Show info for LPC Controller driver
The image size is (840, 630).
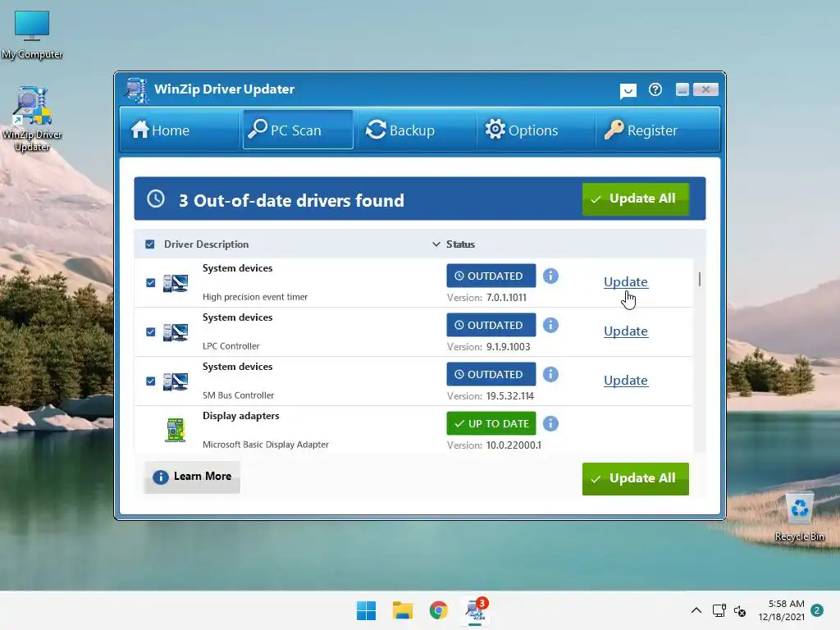click(x=550, y=325)
